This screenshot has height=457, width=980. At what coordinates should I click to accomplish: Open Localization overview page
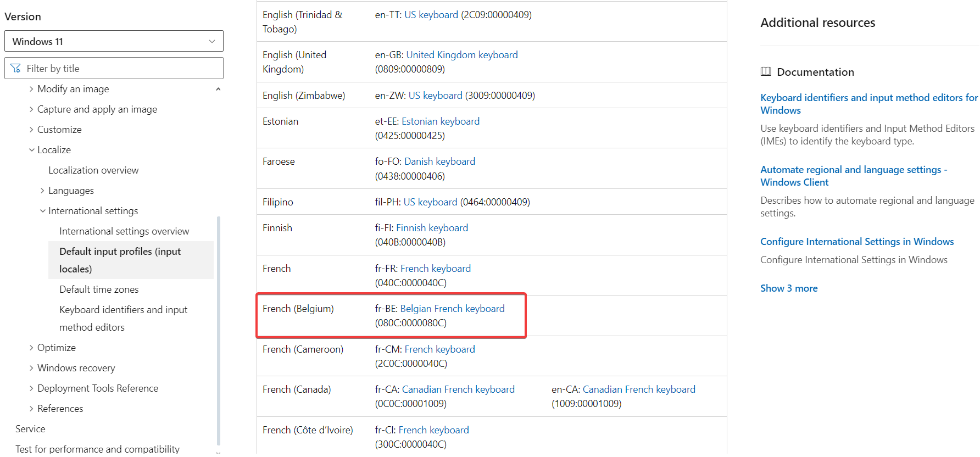(x=93, y=170)
